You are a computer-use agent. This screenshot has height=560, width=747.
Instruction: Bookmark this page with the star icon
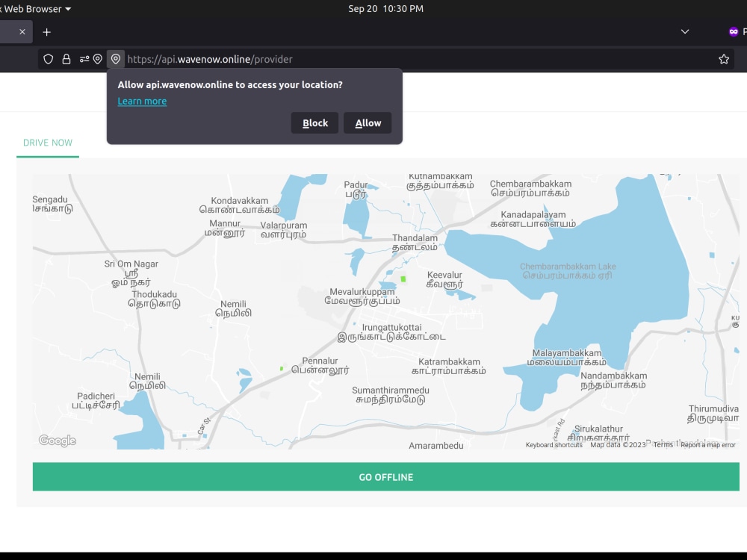(x=724, y=59)
